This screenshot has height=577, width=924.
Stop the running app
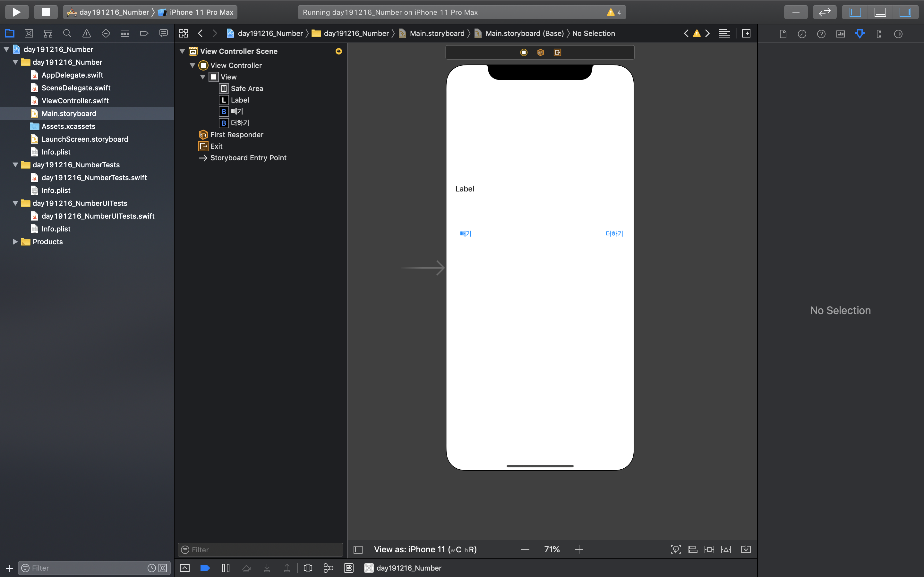[x=46, y=12]
